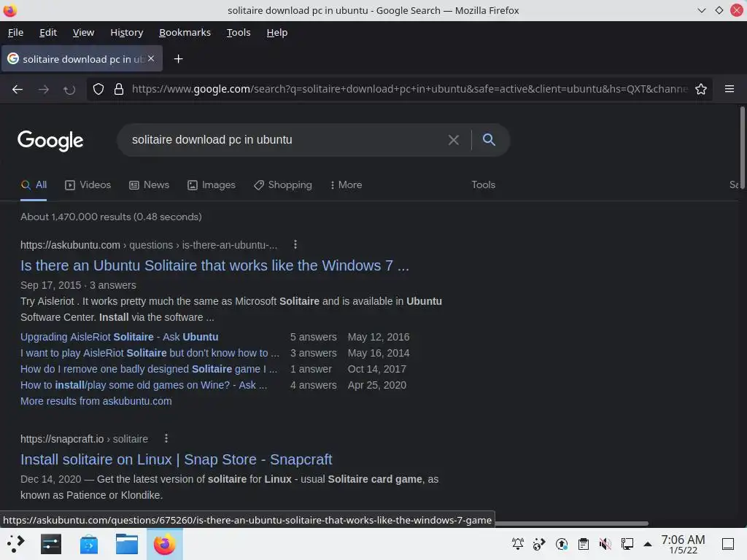Switch to Firefox in the taskbar
Image resolution: width=747 pixels, height=560 pixels.
coord(164,544)
